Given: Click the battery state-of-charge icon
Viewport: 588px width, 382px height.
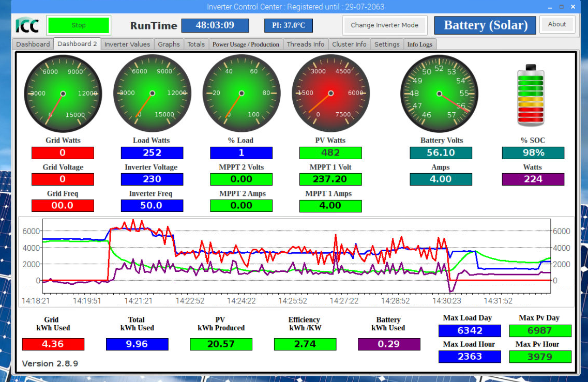Looking at the screenshot, I should click(x=531, y=95).
